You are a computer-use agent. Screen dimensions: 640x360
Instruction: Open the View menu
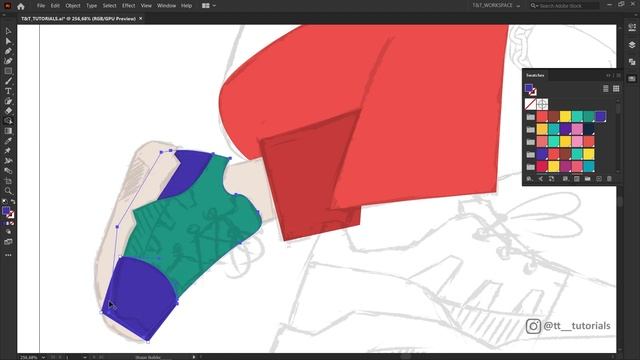pos(146,6)
